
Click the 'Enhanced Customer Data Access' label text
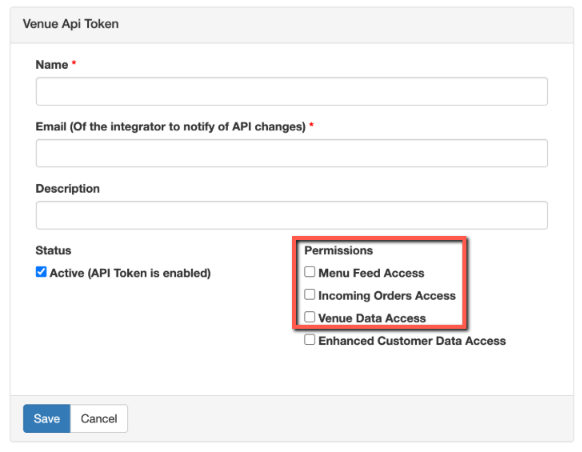pyautogui.click(x=412, y=341)
